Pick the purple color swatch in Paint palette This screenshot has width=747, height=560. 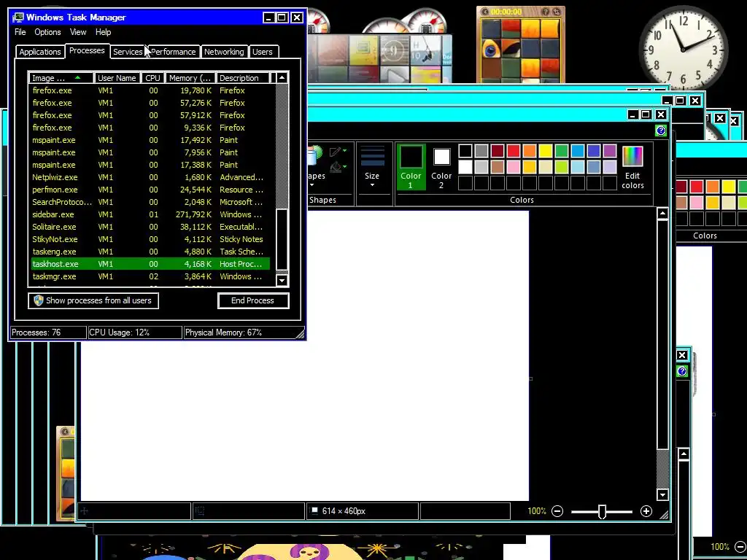tap(610, 151)
